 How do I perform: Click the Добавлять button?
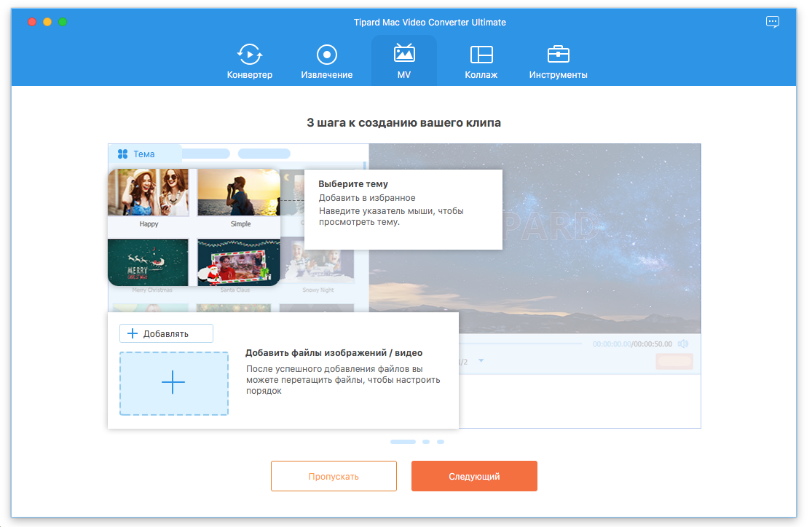pyautogui.click(x=166, y=333)
